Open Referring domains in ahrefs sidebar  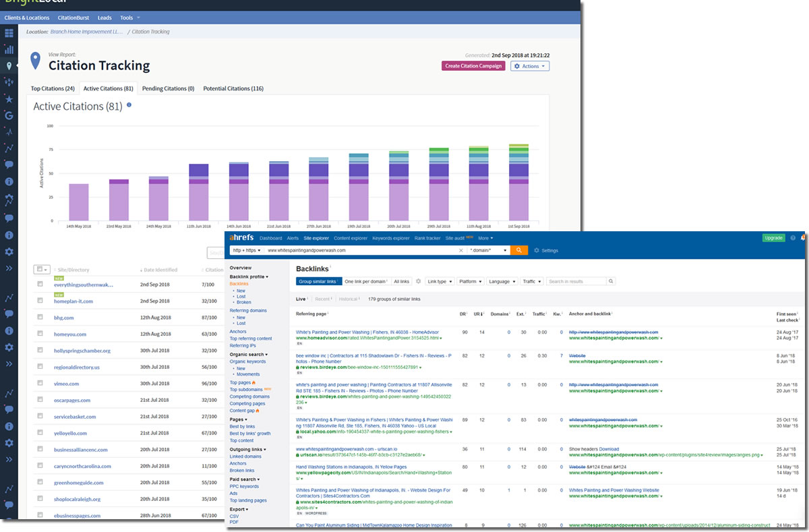[x=248, y=311]
